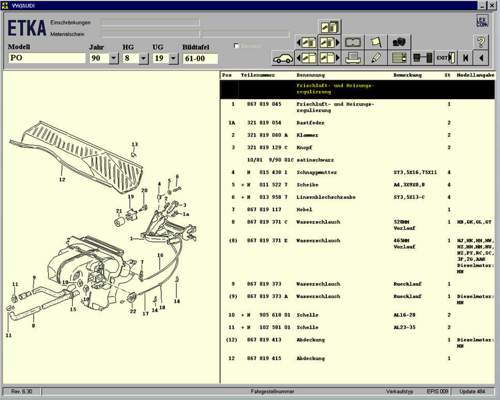Toggle the checkbox next to Bildtafel
The image size is (500, 400).
click(x=237, y=46)
